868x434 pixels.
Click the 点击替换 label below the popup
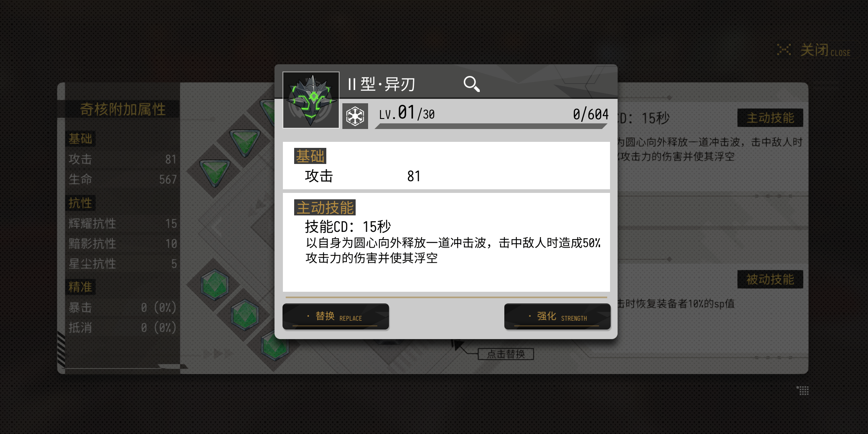(506, 354)
